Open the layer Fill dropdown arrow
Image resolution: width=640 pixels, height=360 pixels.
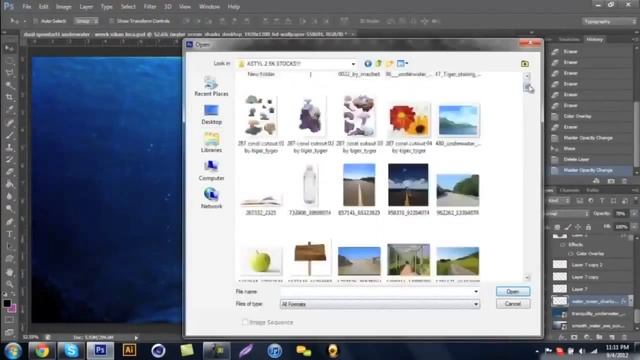634,227
